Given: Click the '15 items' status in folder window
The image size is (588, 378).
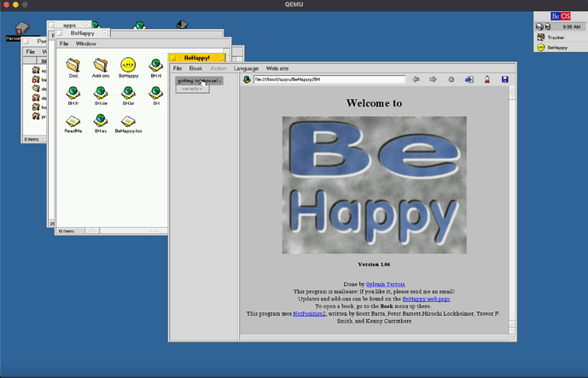Looking at the screenshot, I should click(x=67, y=231).
